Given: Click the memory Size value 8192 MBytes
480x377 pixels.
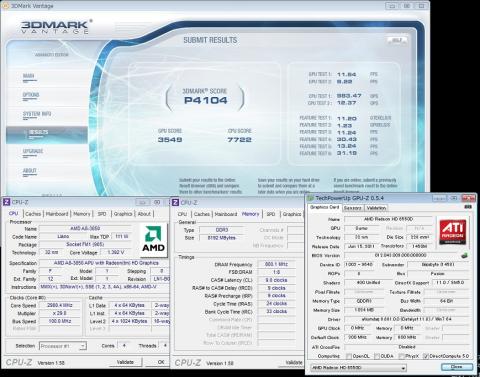Looking at the screenshot, I should [221, 238].
